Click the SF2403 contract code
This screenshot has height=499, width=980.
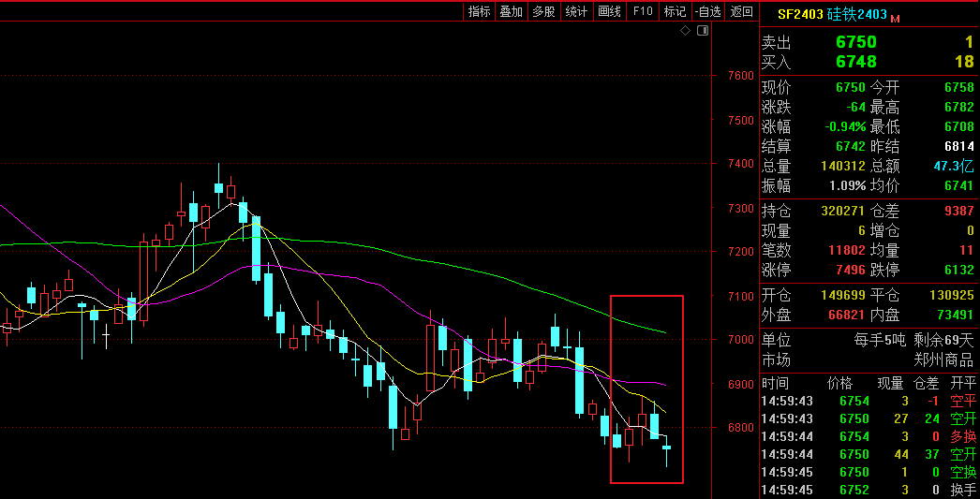[799, 15]
